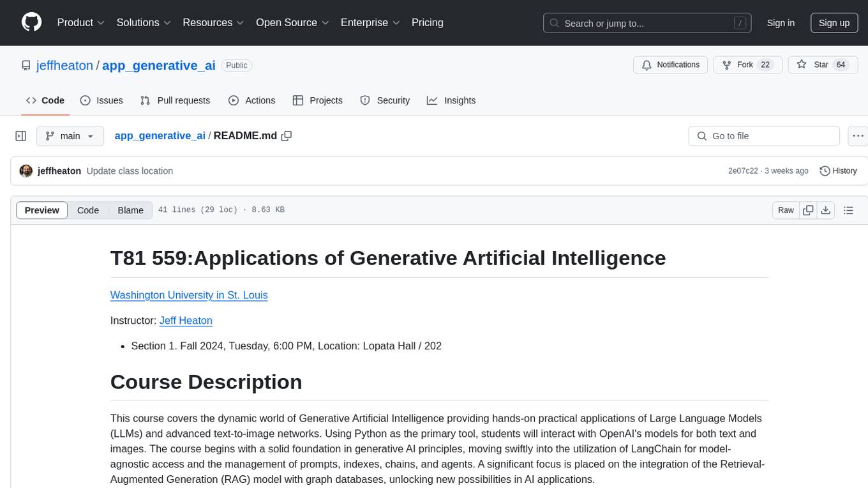Open the Update class location commit message
The width and height of the screenshot is (868, 488).
[x=130, y=171]
